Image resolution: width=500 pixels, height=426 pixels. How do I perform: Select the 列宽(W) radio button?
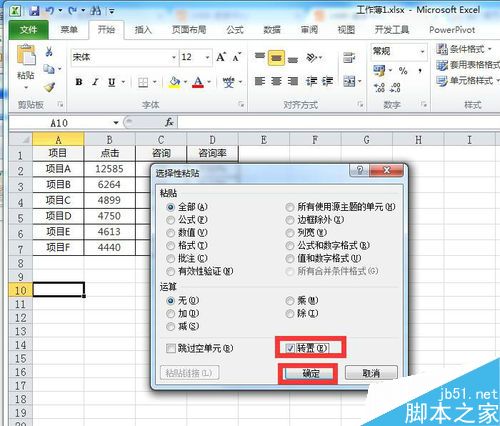pyautogui.click(x=290, y=233)
